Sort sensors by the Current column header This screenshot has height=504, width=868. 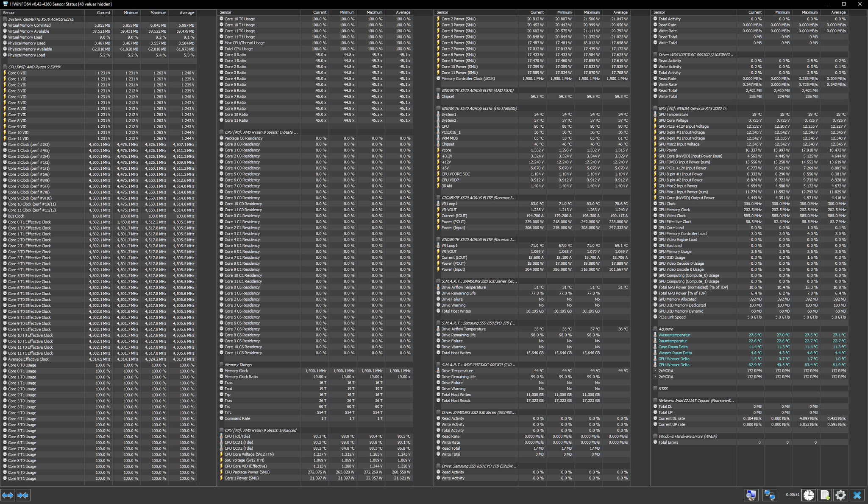click(x=103, y=12)
